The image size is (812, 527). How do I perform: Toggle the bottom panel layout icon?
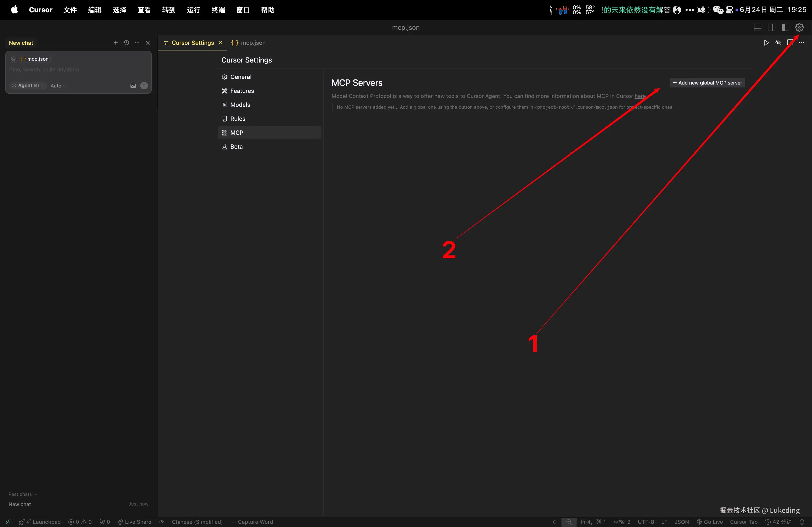coord(757,27)
